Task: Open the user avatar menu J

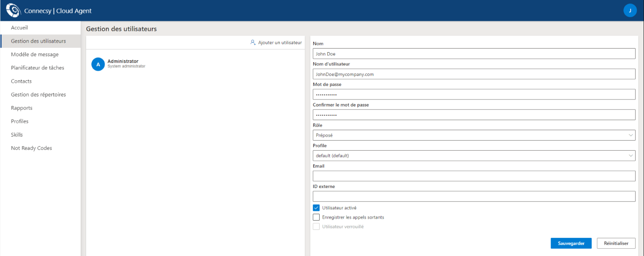Action: click(x=630, y=10)
